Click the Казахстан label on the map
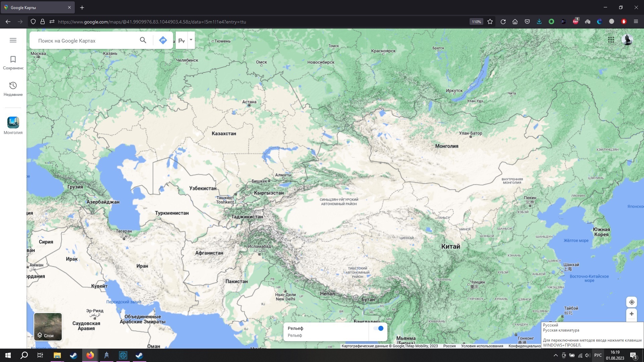The height and width of the screenshot is (362, 644). (x=224, y=133)
